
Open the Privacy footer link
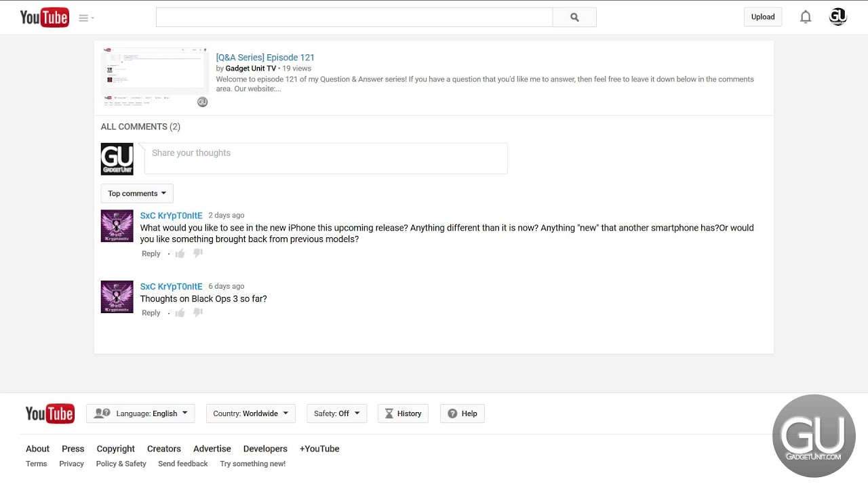pos(71,464)
